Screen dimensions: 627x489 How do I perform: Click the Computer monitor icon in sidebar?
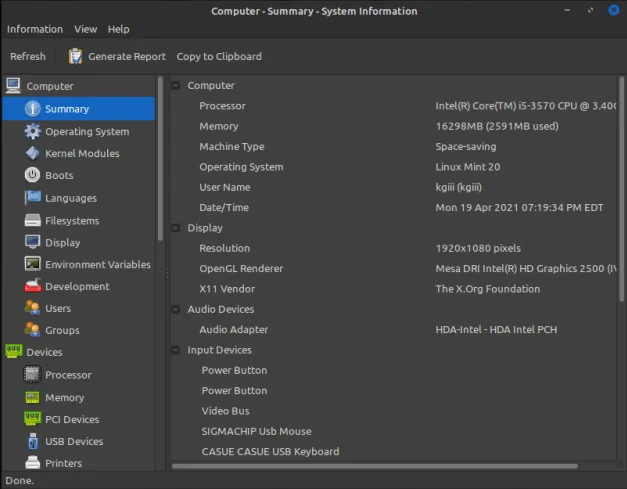pos(14,86)
